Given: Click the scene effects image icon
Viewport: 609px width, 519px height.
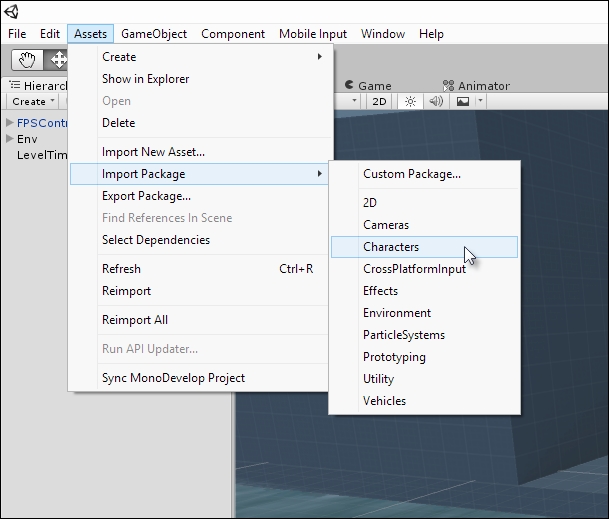Looking at the screenshot, I should pyautogui.click(x=463, y=102).
